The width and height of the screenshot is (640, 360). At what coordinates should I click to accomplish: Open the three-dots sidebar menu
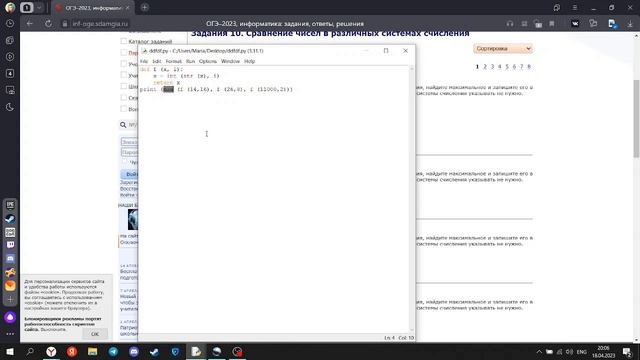(10, 334)
